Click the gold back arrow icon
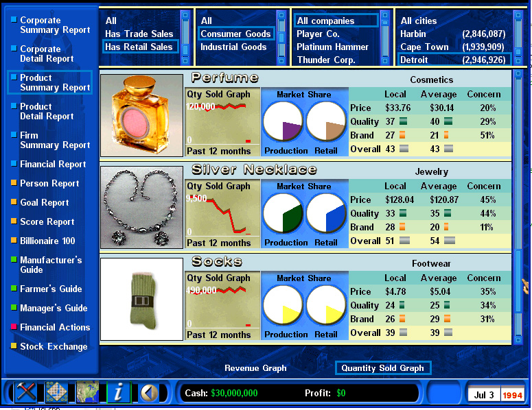This screenshot has width=532, height=410. point(149,393)
